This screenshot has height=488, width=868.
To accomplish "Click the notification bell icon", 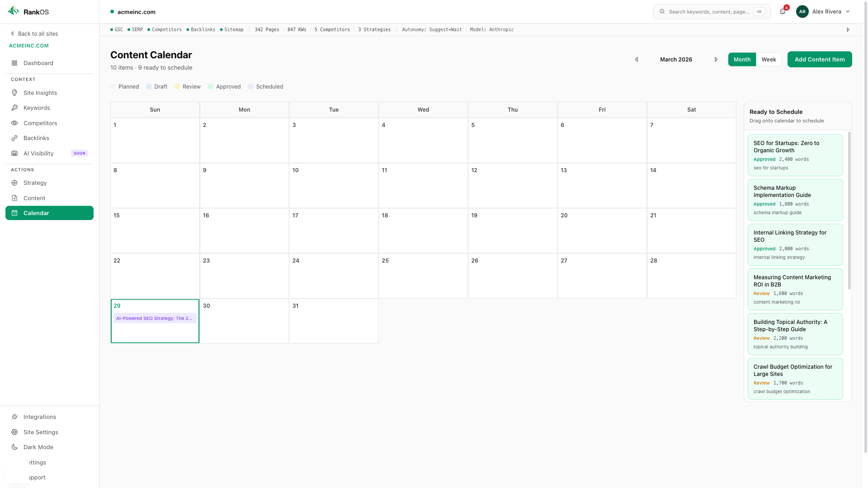I will 782,11.
